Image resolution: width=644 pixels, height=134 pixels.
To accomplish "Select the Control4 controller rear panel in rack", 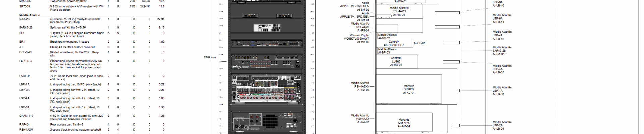I will pos(267,44).
